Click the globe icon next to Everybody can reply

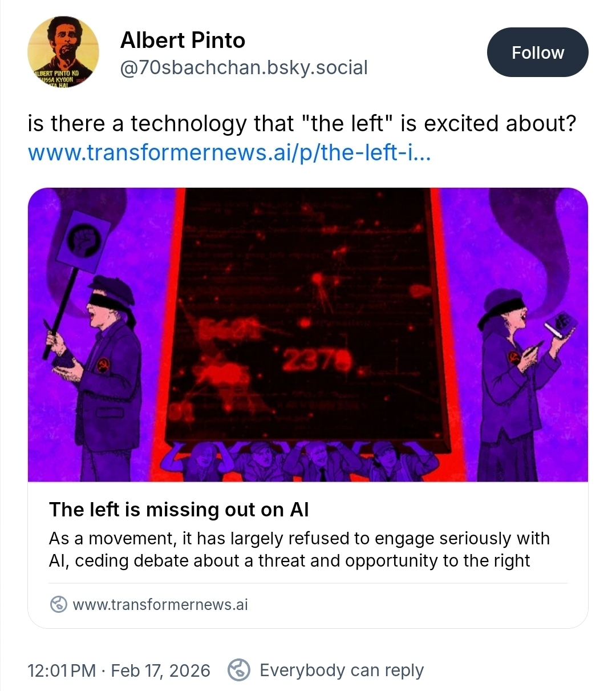tap(239, 670)
